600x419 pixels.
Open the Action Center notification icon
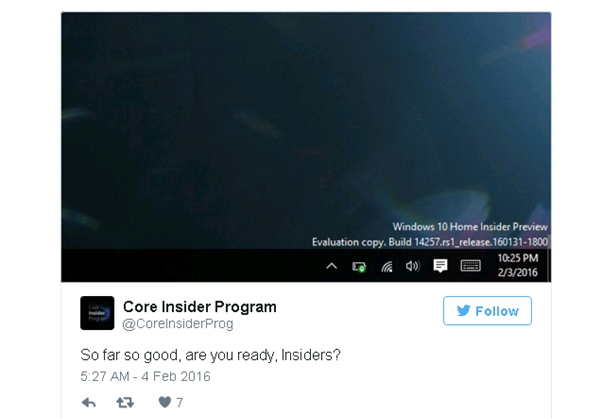440,265
